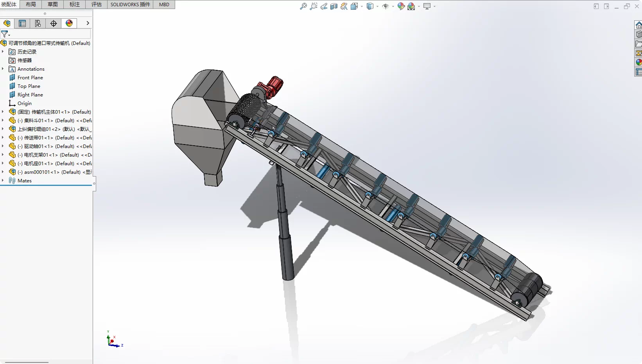Open the SOLIDWORKS Resources home task pane
The width and height of the screenshot is (642, 364).
638,25
